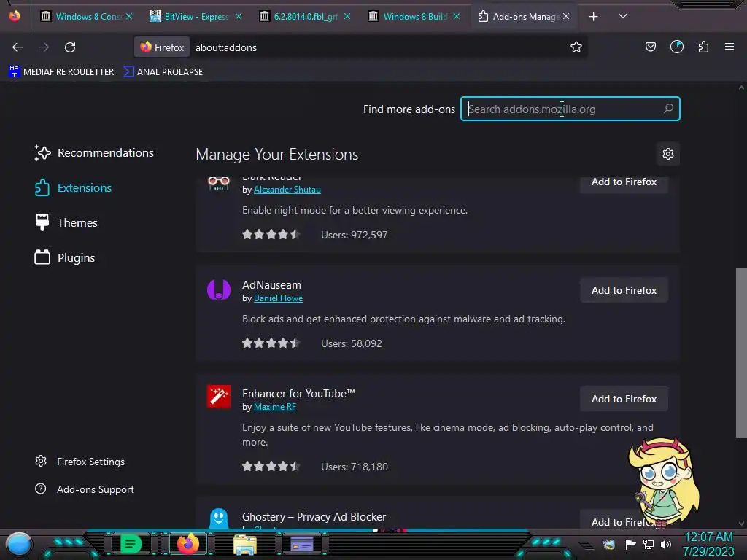Click the Firefox taskbar icon

[x=188, y=544]
